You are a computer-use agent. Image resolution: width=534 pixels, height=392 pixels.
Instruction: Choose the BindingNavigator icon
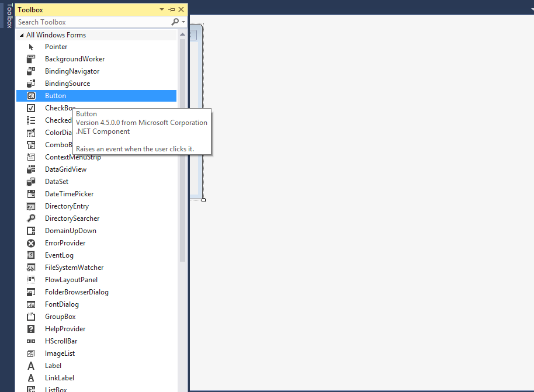coord(31,71)
